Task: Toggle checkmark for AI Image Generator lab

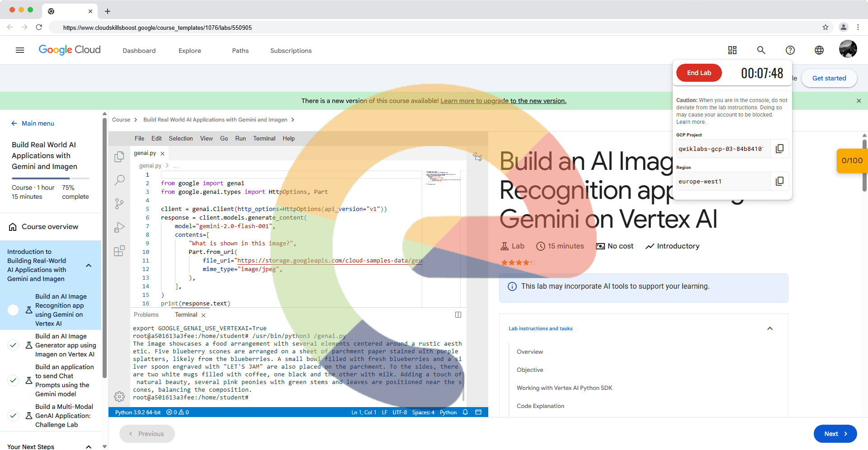Action: pos(14,345)
